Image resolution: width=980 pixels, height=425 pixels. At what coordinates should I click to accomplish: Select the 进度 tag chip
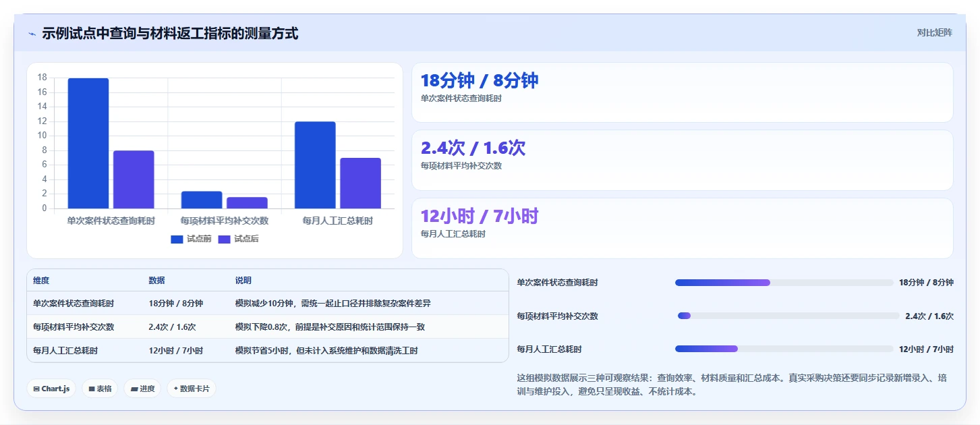(142, 389)
